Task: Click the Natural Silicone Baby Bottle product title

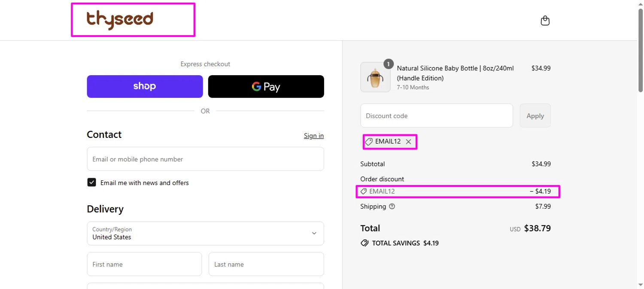Action: 455,73
